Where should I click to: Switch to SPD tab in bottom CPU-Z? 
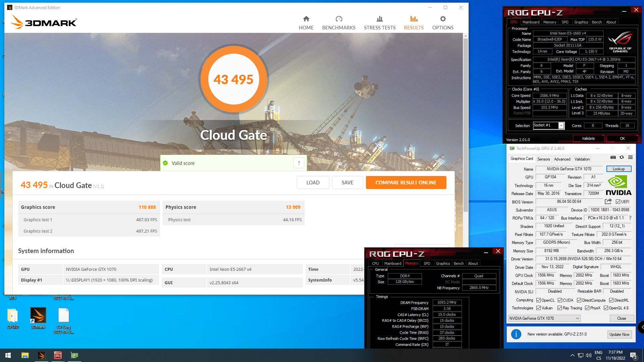(x=427, y=263)
